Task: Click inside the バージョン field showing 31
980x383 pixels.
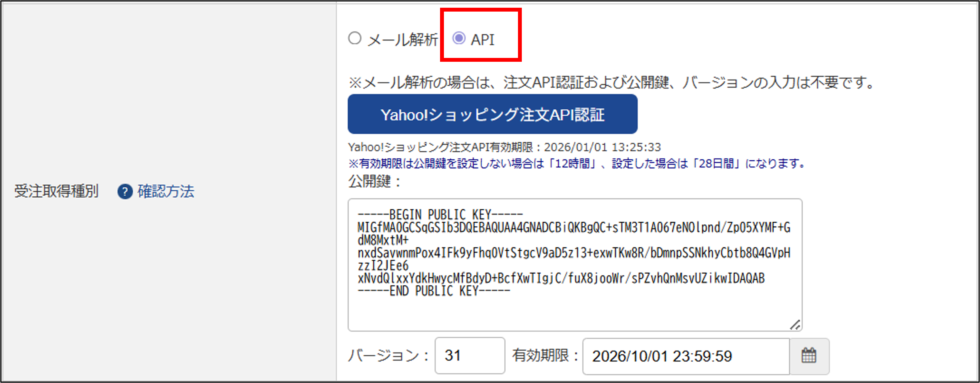Action: [470, 356]
